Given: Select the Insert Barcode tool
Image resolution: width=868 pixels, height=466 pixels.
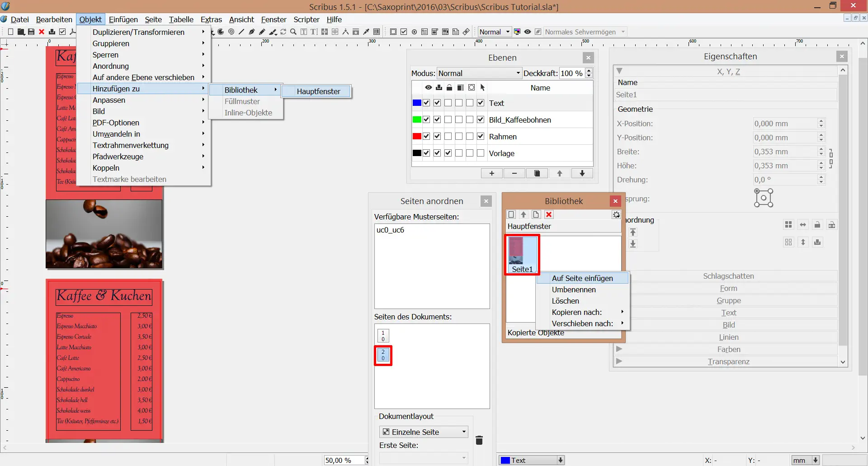Looking at the screenshot, I should (377, 32).
